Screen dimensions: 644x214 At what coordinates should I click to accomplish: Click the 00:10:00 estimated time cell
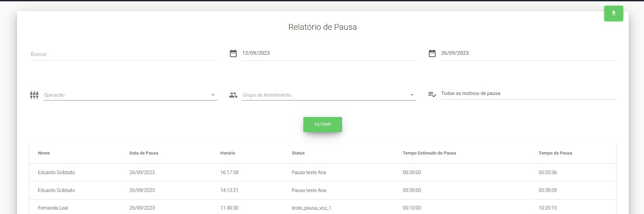[412, 208]
